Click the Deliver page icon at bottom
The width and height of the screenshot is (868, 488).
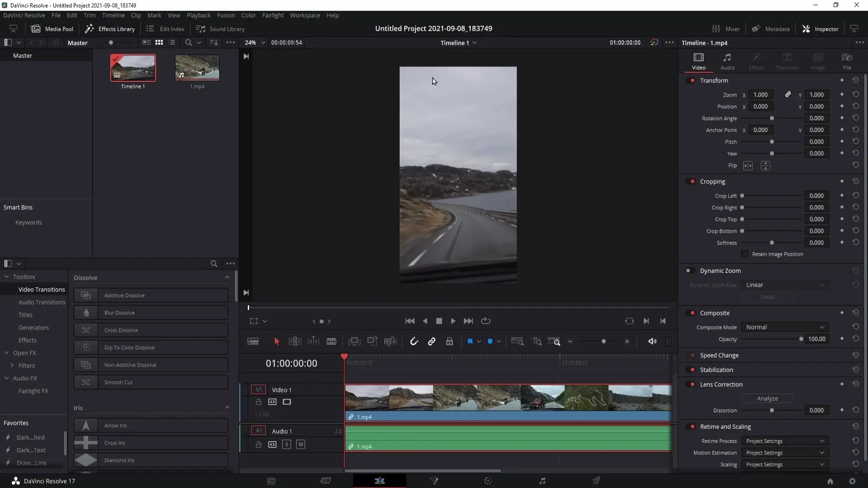[597, 481]
